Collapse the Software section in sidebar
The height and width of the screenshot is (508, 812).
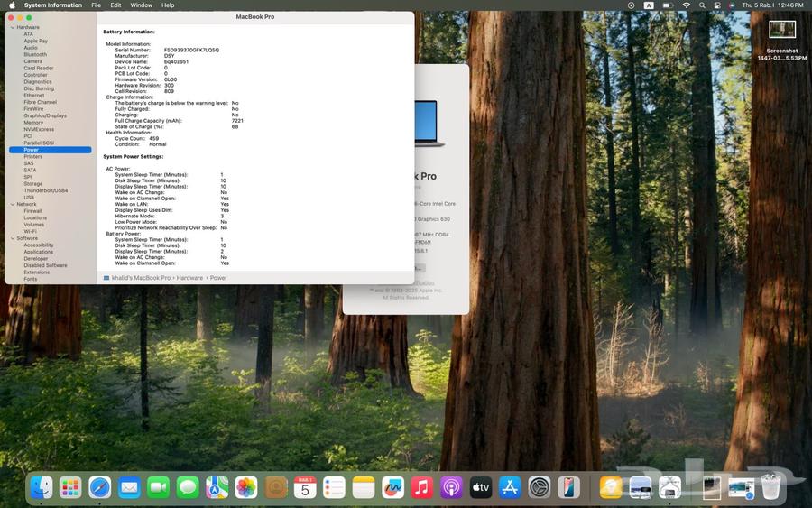pyautogui.click(x=13, y=238)
